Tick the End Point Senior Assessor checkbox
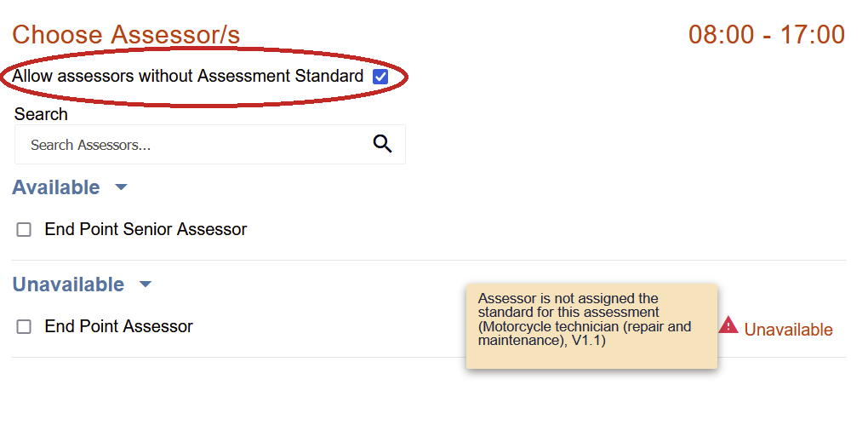Viewport: 868px width, 431px height. pyautogui.click(x=24, y=230)
